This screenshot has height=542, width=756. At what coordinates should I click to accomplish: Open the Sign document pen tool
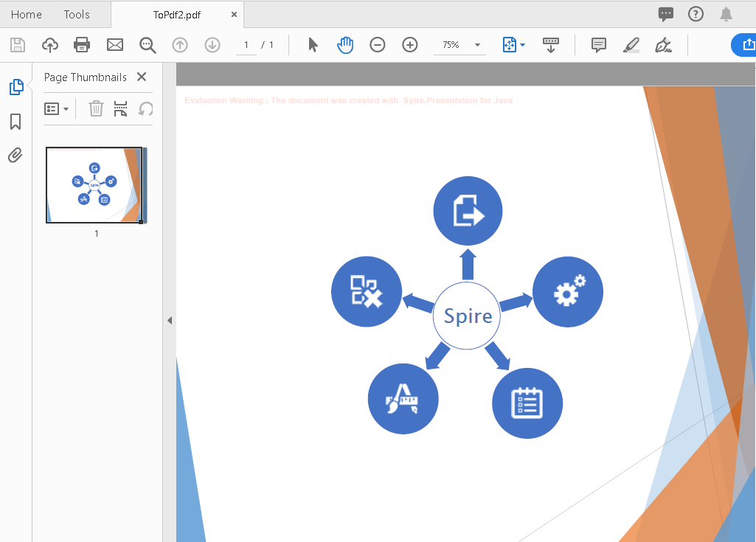point(663,45)
